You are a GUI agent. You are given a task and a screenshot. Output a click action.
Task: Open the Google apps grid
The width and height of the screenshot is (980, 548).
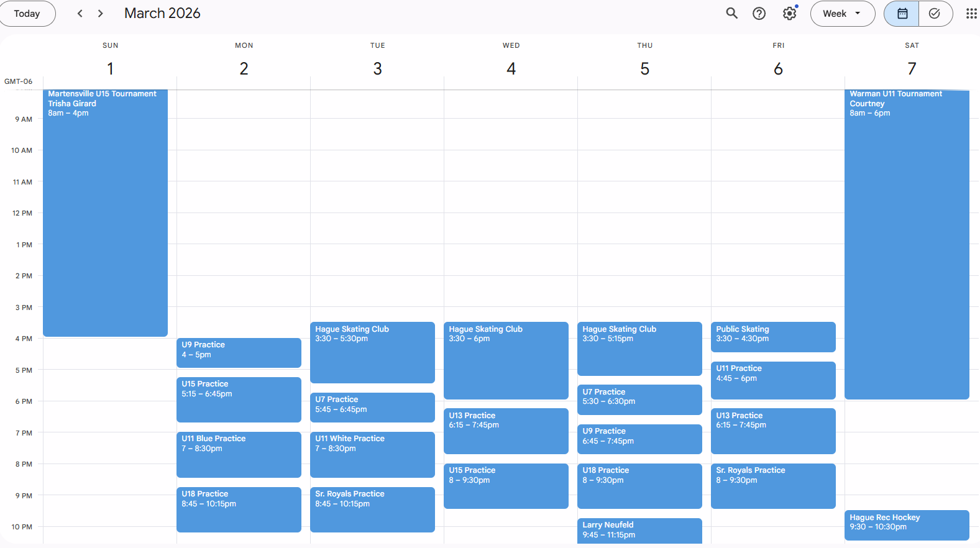pos(971,14)
